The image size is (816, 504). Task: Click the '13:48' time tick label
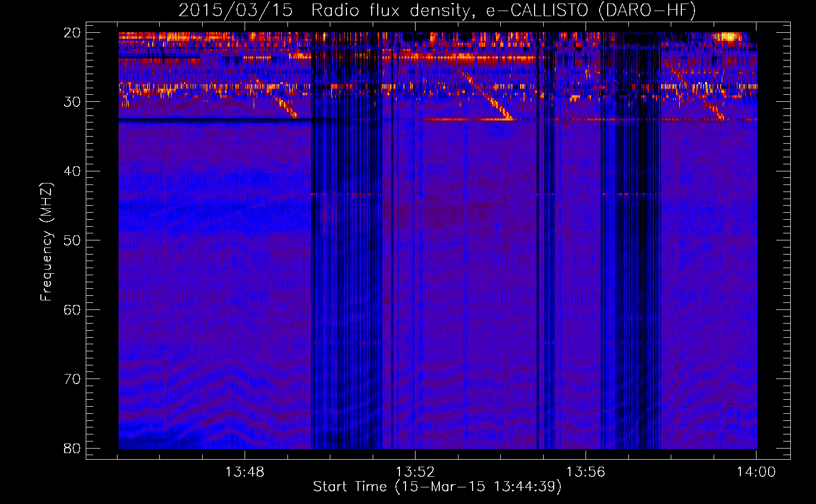(245, 472)
